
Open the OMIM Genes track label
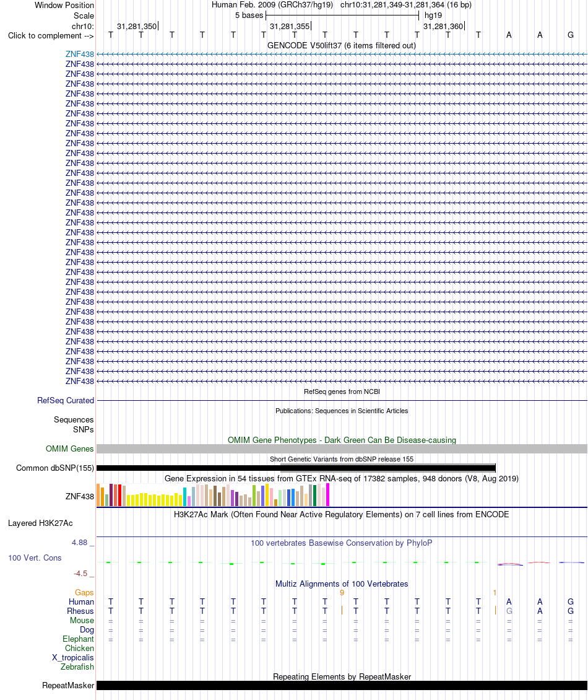point(69,448)
